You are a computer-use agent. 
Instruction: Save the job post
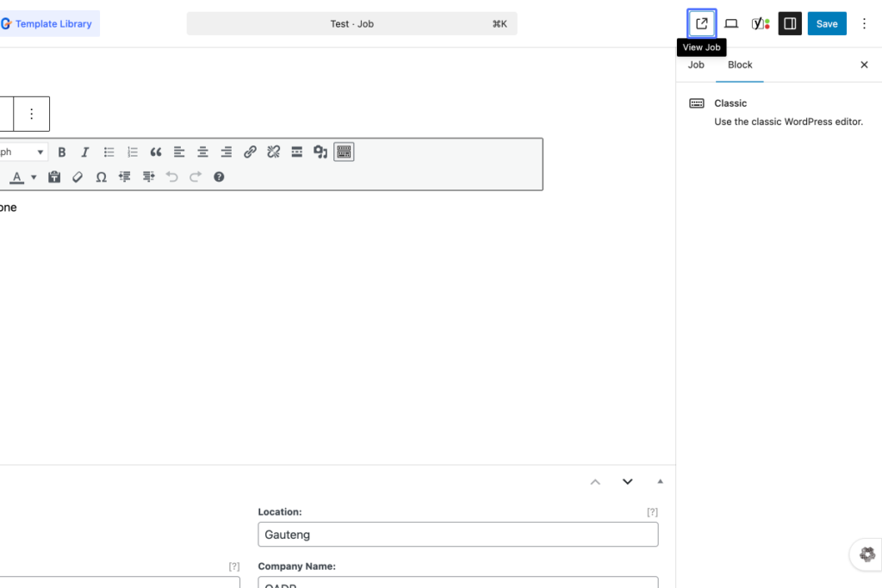coord(827,23)
